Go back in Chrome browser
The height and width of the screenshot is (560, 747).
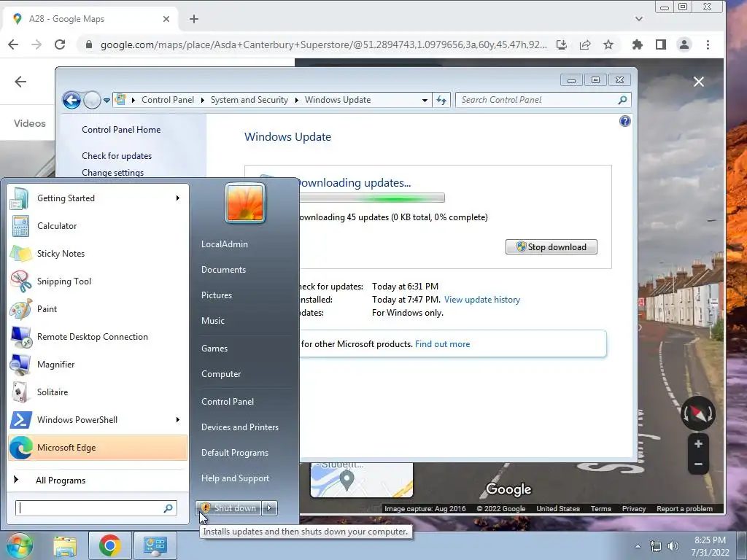(13, 44)
